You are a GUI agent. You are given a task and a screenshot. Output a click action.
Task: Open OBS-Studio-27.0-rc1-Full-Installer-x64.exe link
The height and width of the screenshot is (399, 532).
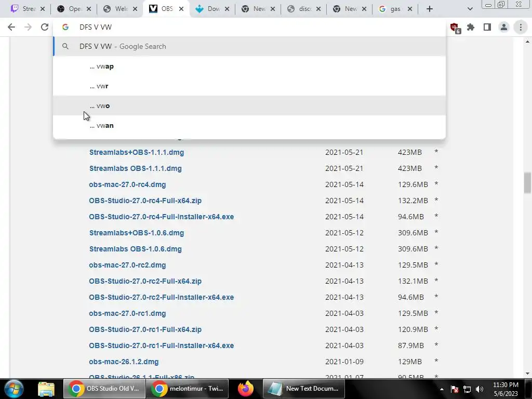pyautogui.click(x=161, y=345)
